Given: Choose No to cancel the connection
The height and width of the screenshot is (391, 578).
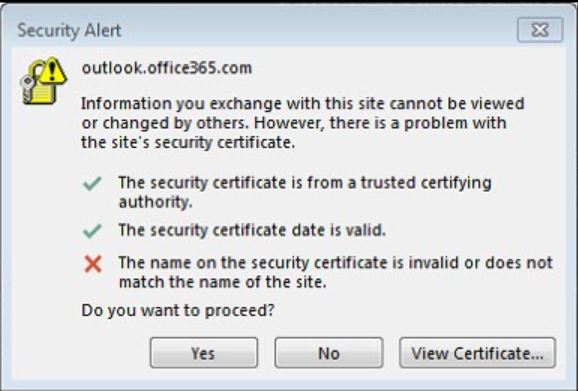Looking at the screenshot, I should (x=328, y=353).
